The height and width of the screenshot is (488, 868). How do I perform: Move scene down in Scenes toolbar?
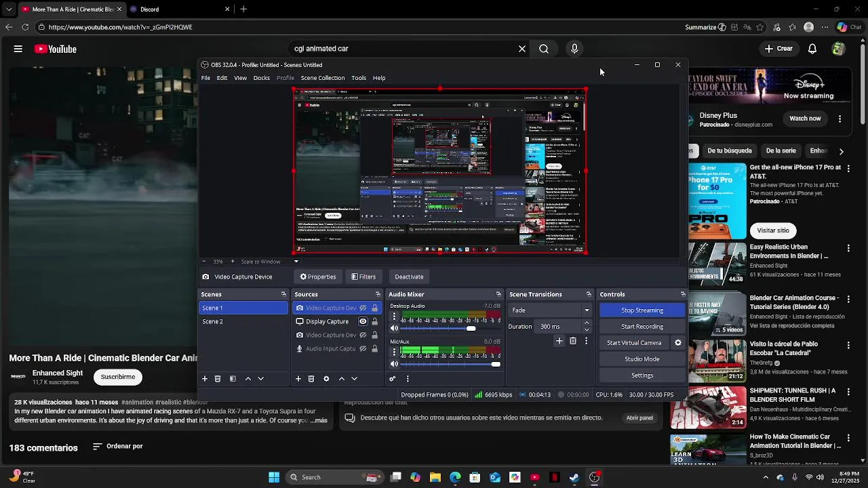coord(260,379)
